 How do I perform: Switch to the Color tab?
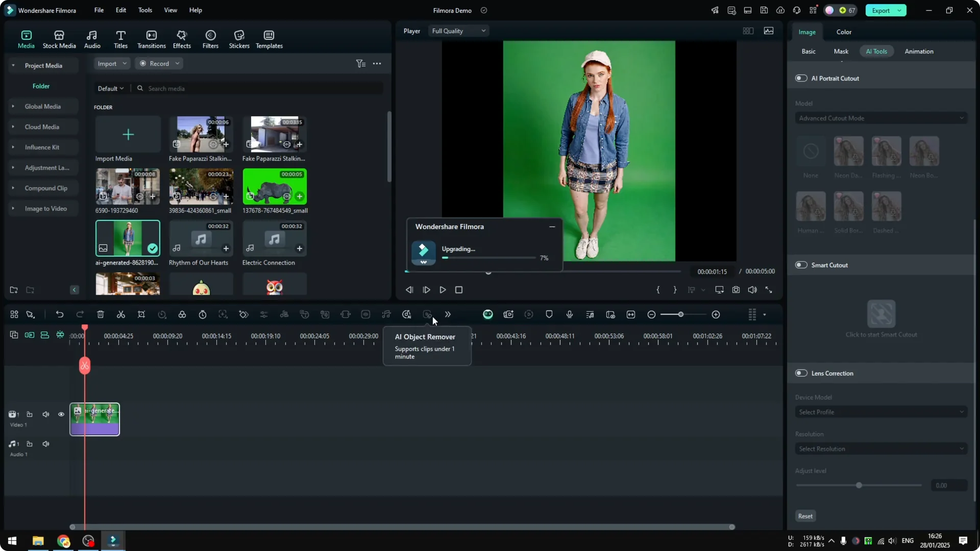[843, 32]
